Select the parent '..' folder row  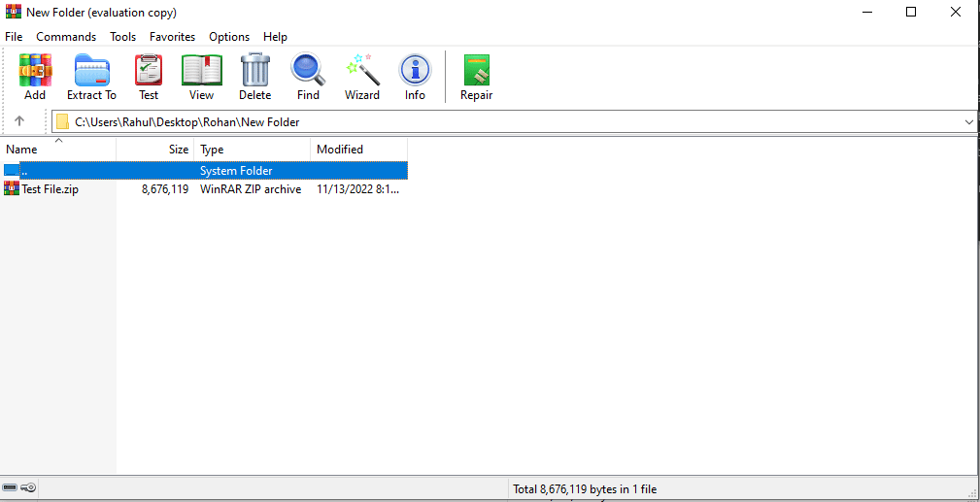click(x=206, y=170)
